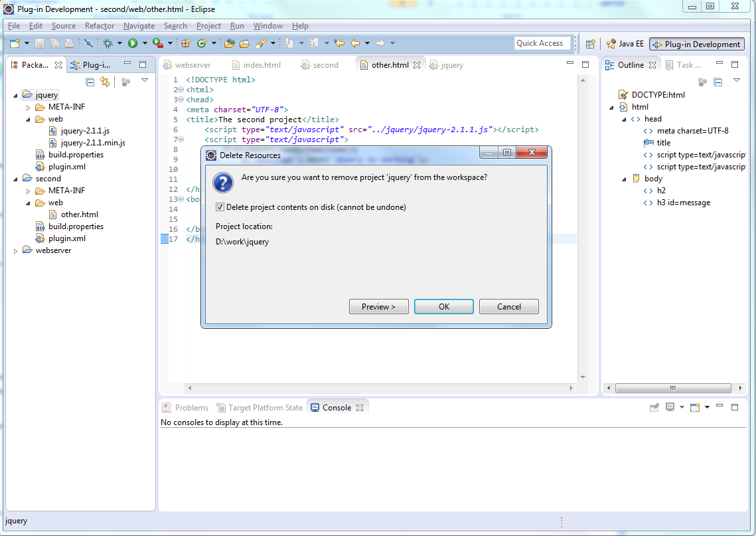Image resolution: width=756 pixels, height=536 pixels.
Task: Collapse the jquery project tree node
Action: [x=15, y=95]
